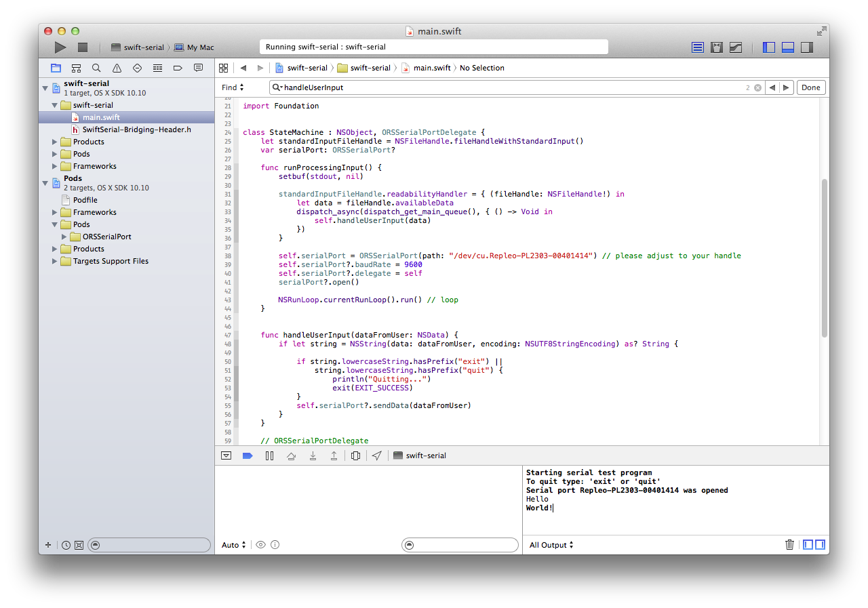Collapse the Pods project root
868x608 pixels.
[45, 183]
